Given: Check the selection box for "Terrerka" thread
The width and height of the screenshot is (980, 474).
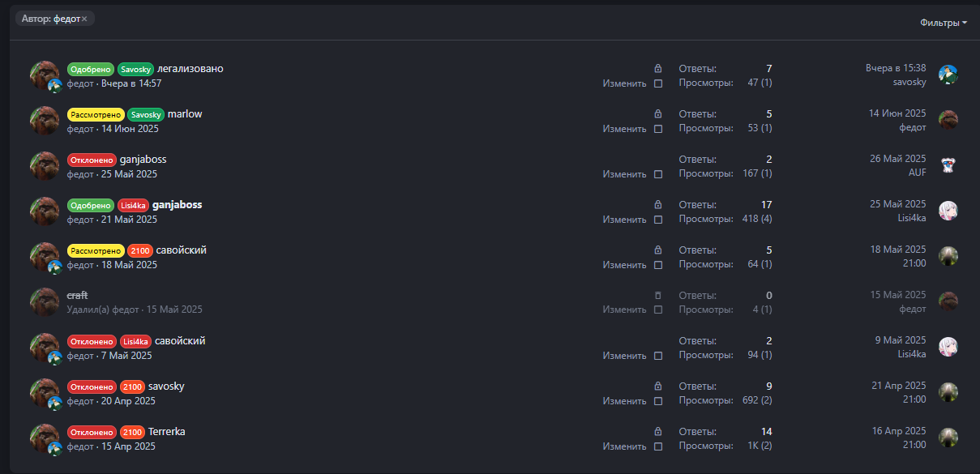Looking at the screenshot, I should 658,446.
